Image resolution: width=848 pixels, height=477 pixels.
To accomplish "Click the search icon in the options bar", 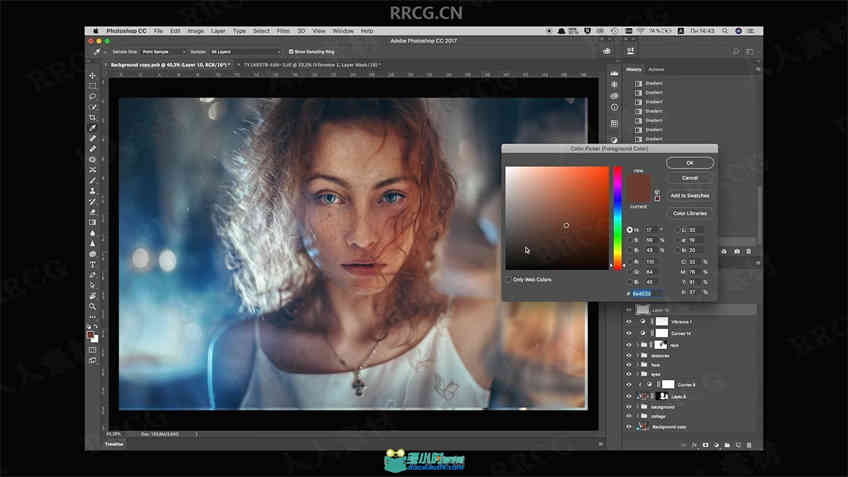I will pos(736,52).
